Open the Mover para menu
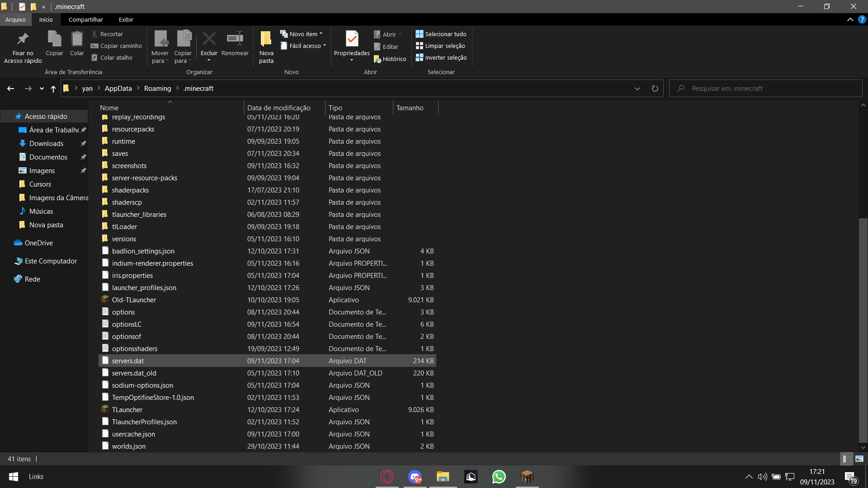The height and width of the screenshot is (488, 868). (x=160, y=47)
